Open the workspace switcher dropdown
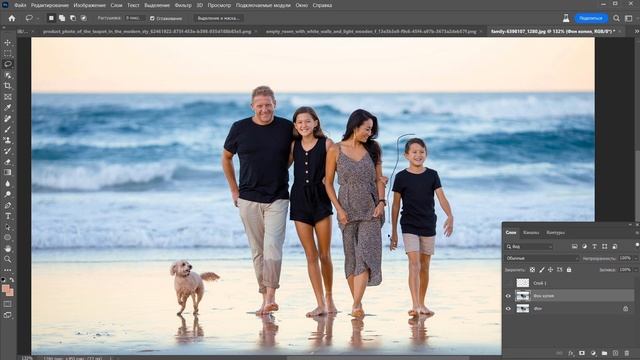The width and height of the screenshot is (640, 360). [629, 18]
